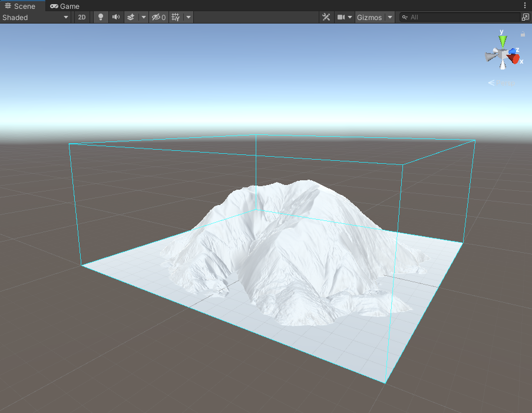Click the Gizmos button
The image size is (532, 413).
369,17
